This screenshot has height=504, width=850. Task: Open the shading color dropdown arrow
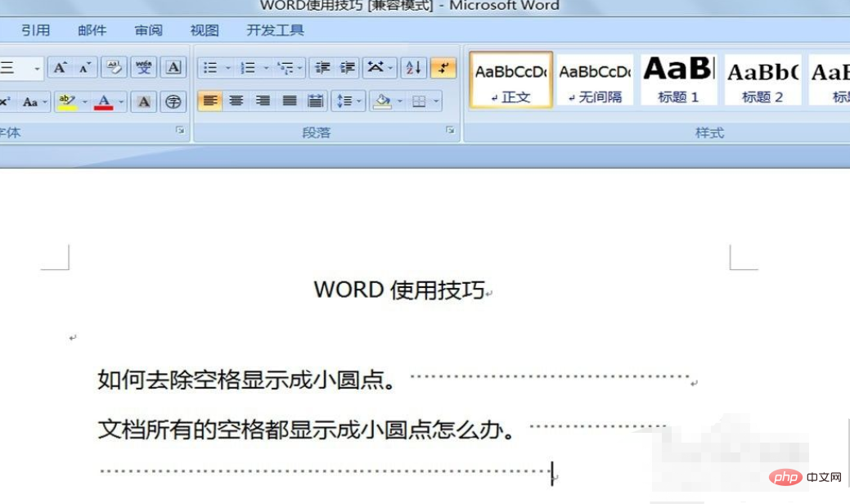(x=399, y=101)
